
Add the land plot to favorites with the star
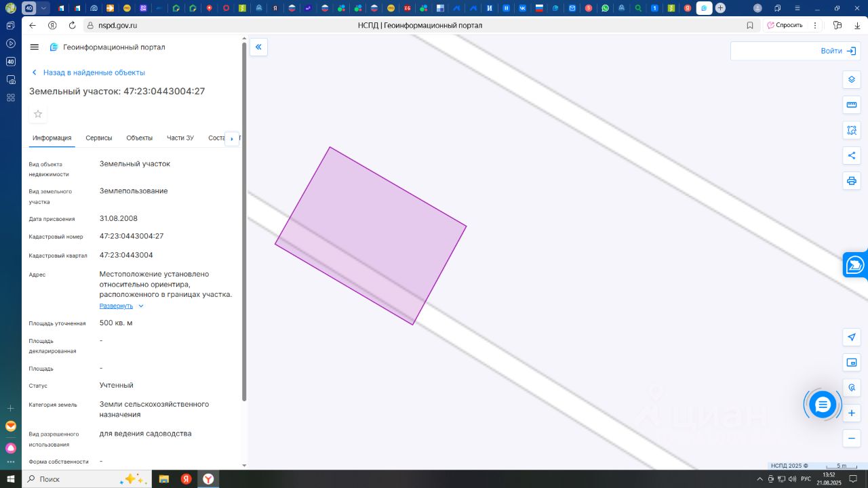(x=38, y=114)
